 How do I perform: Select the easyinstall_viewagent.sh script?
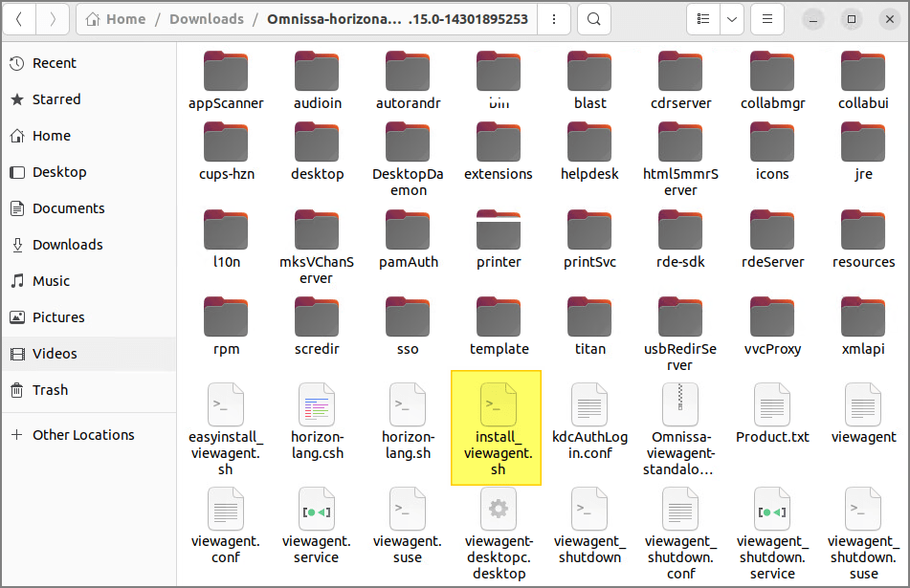[225, 405]
